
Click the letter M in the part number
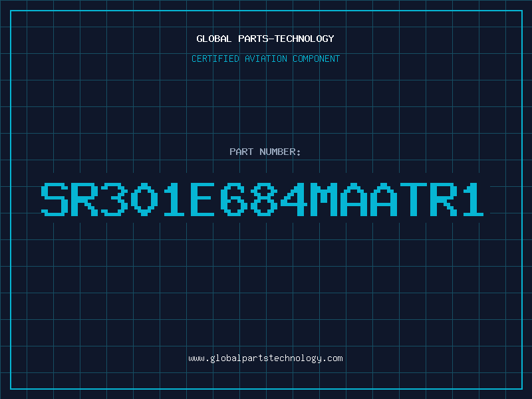click(324, 199)
